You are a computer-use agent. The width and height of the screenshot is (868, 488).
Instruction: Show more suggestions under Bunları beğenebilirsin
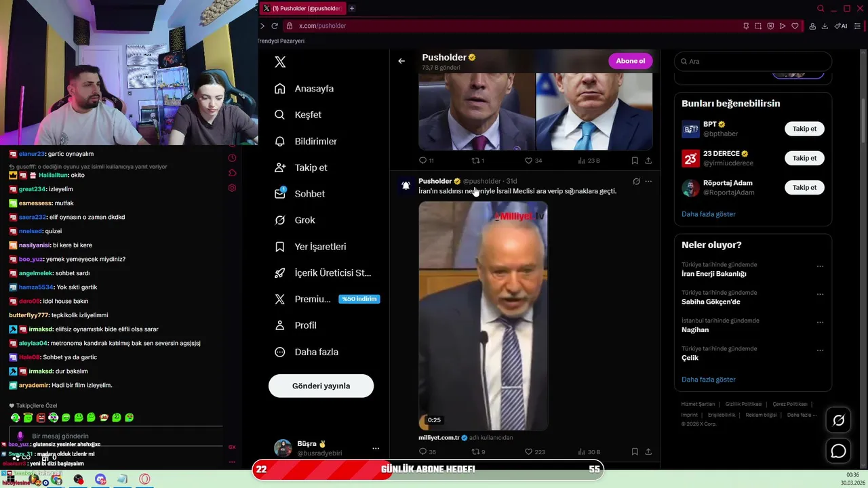(708, 214)
